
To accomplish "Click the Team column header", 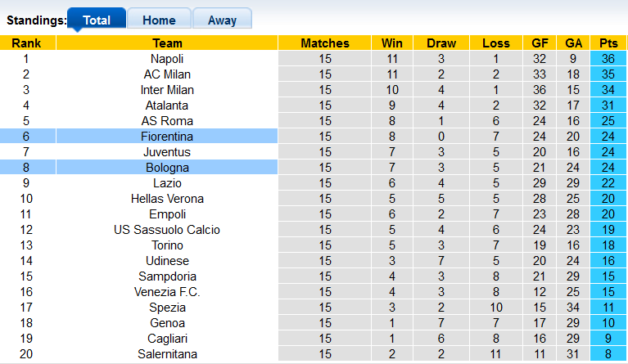I will 167,43.
